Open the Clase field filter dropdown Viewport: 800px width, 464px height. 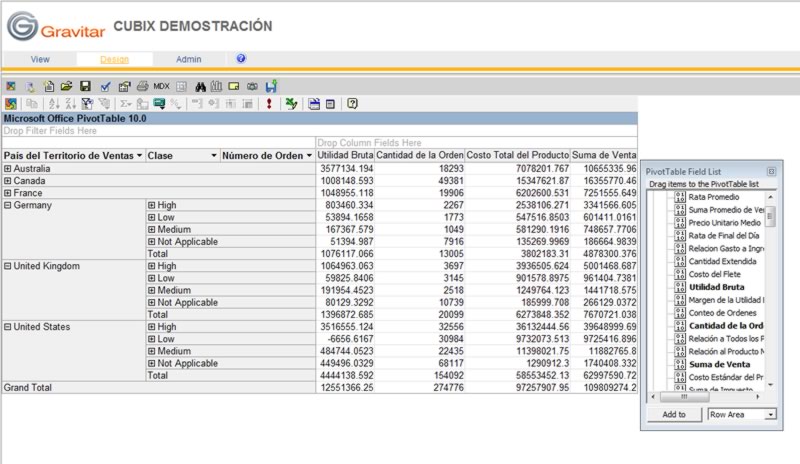click(x=214, y=156)
